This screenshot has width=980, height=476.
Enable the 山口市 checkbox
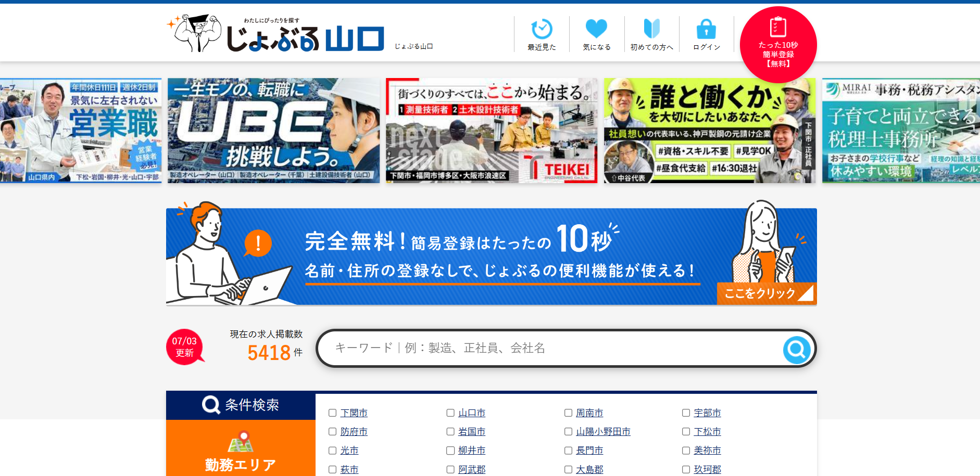(x=450, y=413)
